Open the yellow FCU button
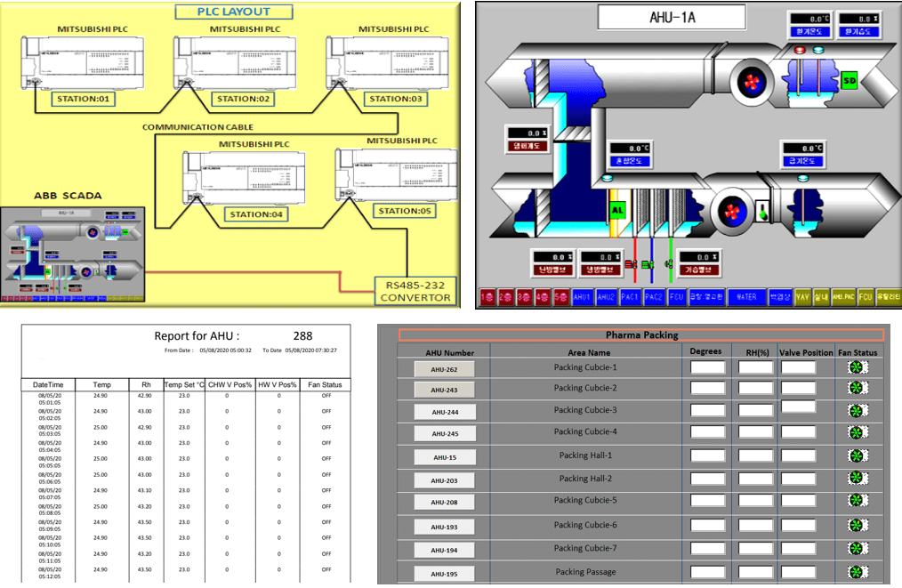This screenshot has height=588, width=902. coord(866,297)
